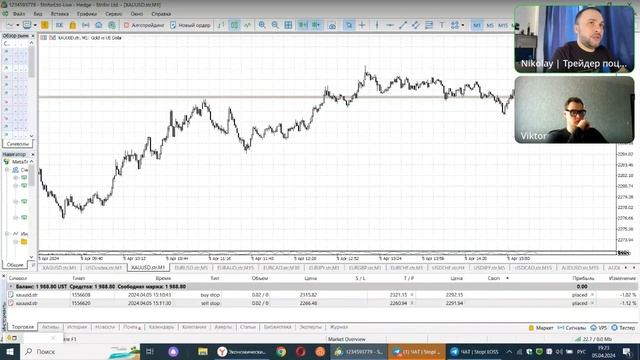Select the sell stop order row
The height and width of the screenshot is (360, 640).
(x=321, y=303)
